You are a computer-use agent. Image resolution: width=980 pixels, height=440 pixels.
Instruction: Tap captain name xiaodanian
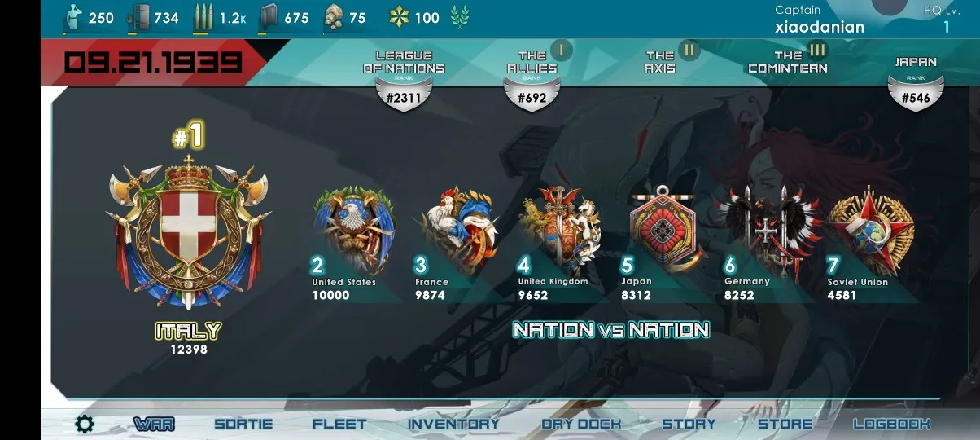click(820, 27)
